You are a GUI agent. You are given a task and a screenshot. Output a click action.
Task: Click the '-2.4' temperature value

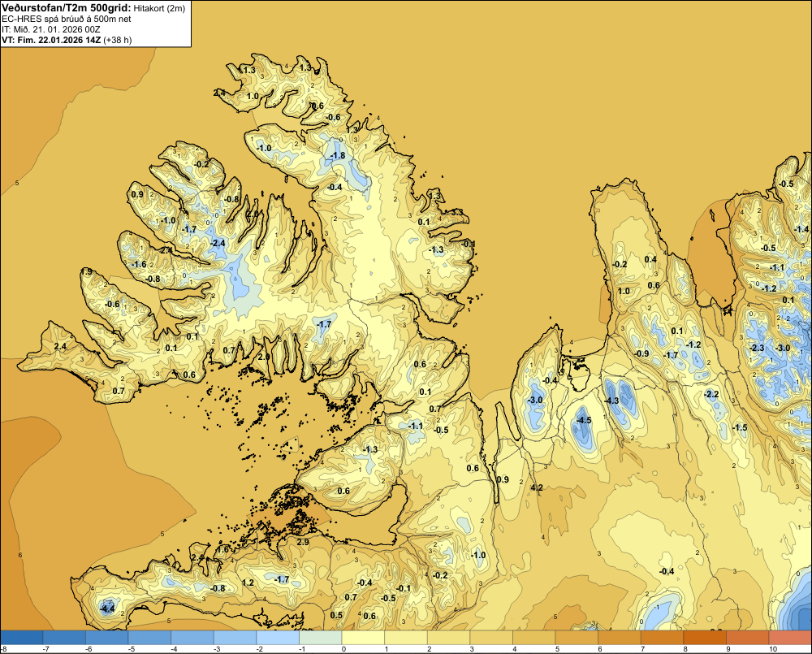[x=218, y=243]
